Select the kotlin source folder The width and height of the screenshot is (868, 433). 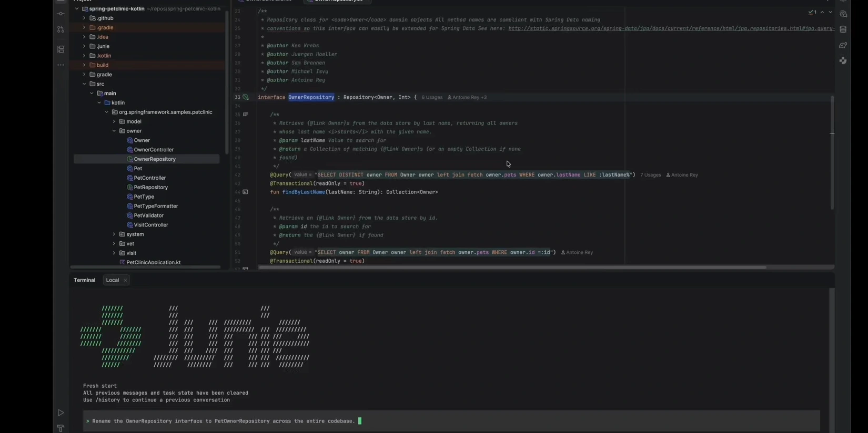118,103
